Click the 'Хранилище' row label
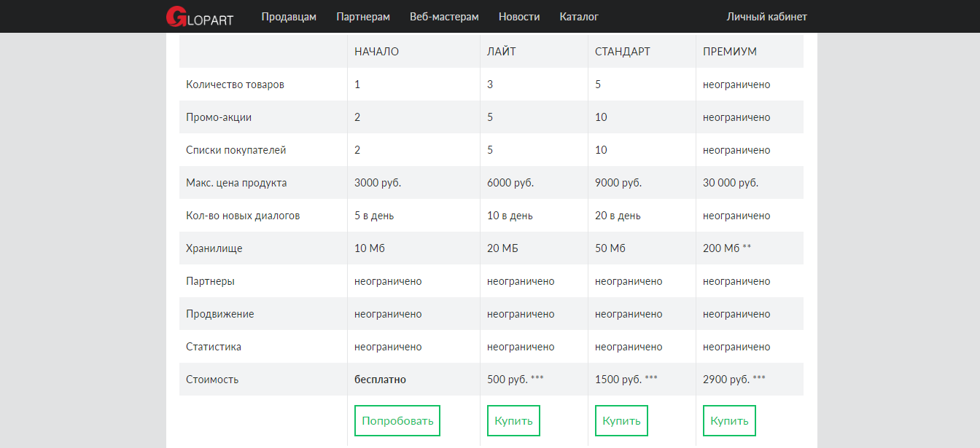Image resolution: width=980 pixels, height=448 pixels. (x=214, y=248)
